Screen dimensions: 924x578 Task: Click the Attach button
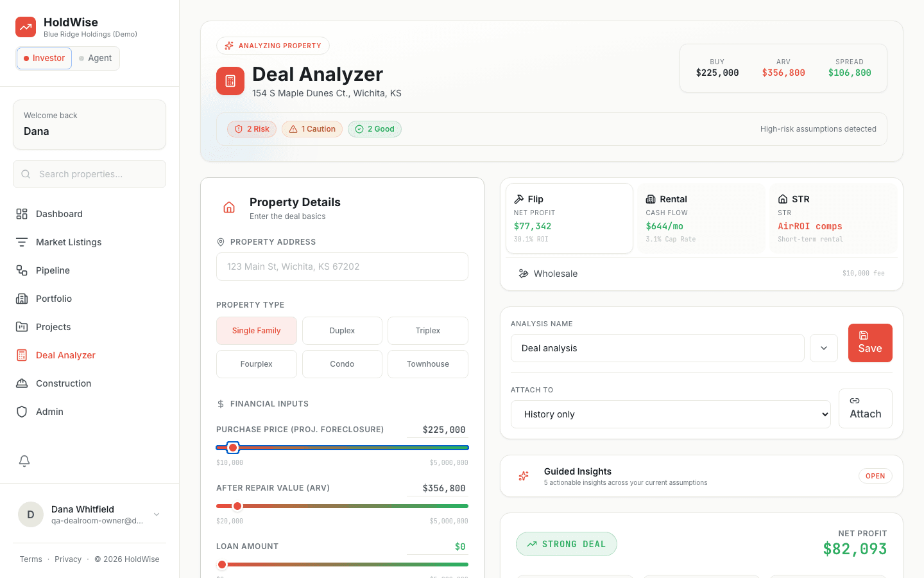tap(866, 408)
